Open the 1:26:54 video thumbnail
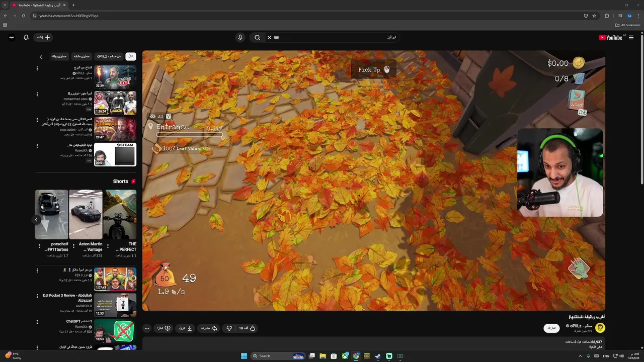The width and height of the screenshot is (644, 362). [x=115, y=103]
